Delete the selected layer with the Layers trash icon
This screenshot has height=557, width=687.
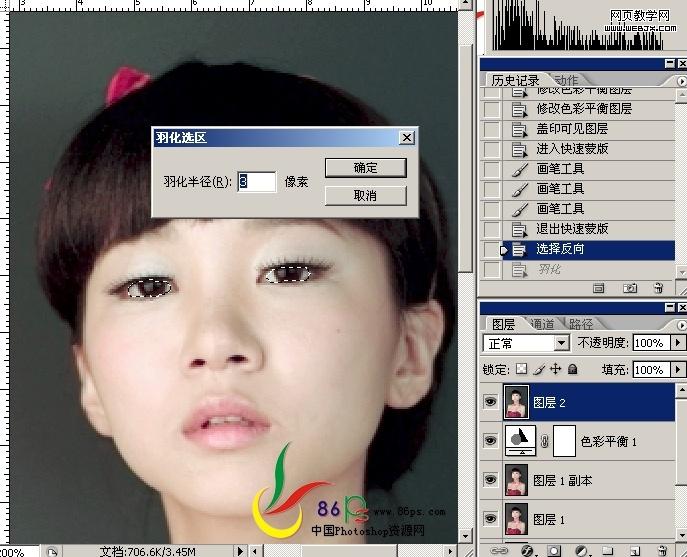pyautogui.click(x=662, y=551)
